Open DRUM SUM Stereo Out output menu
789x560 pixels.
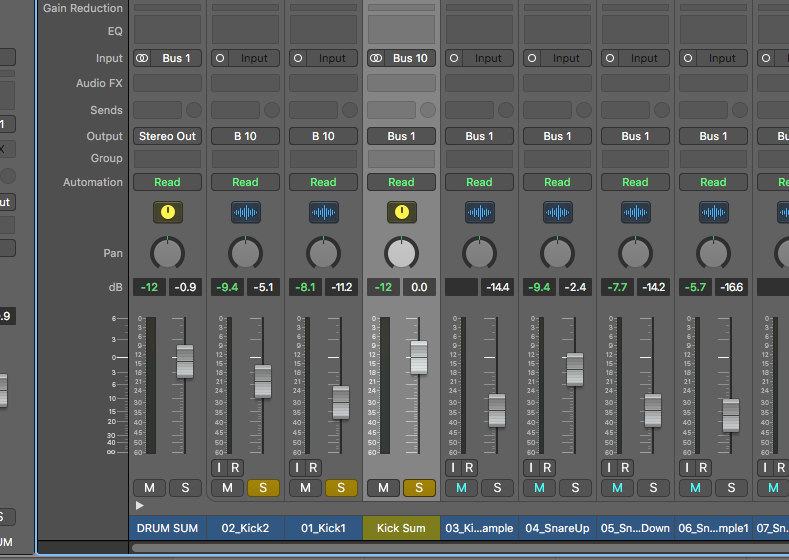coord(168,136)
